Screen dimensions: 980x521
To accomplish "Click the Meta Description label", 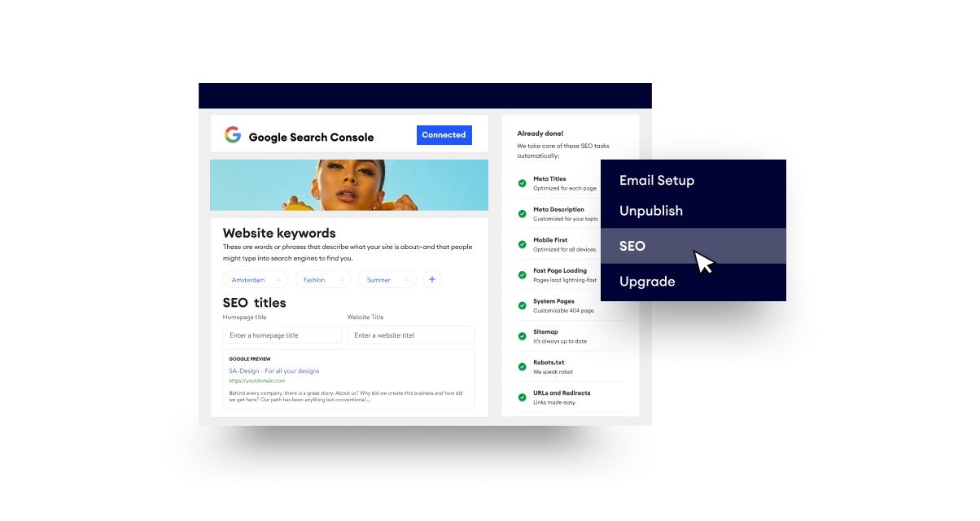I will [558, 209].
